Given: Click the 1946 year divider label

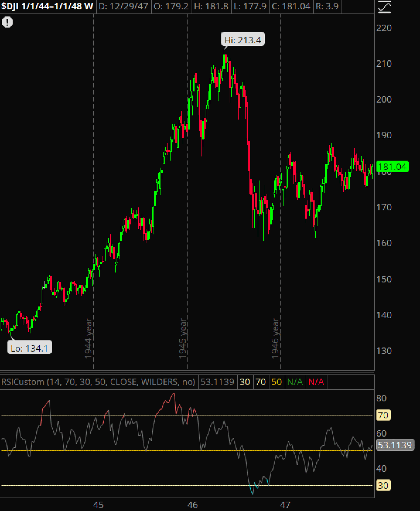Looking at the screenshot, I should [x=275, y=338].
